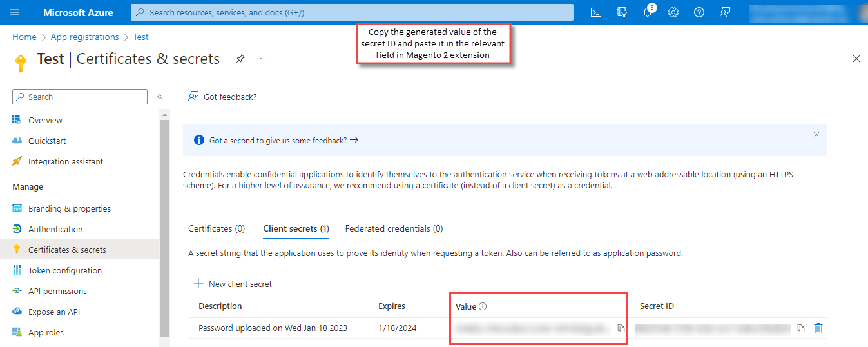The width and height of the screenshot is (868, 347).
Task: Open the portal Settings gear
Action: tap(673, 12)
